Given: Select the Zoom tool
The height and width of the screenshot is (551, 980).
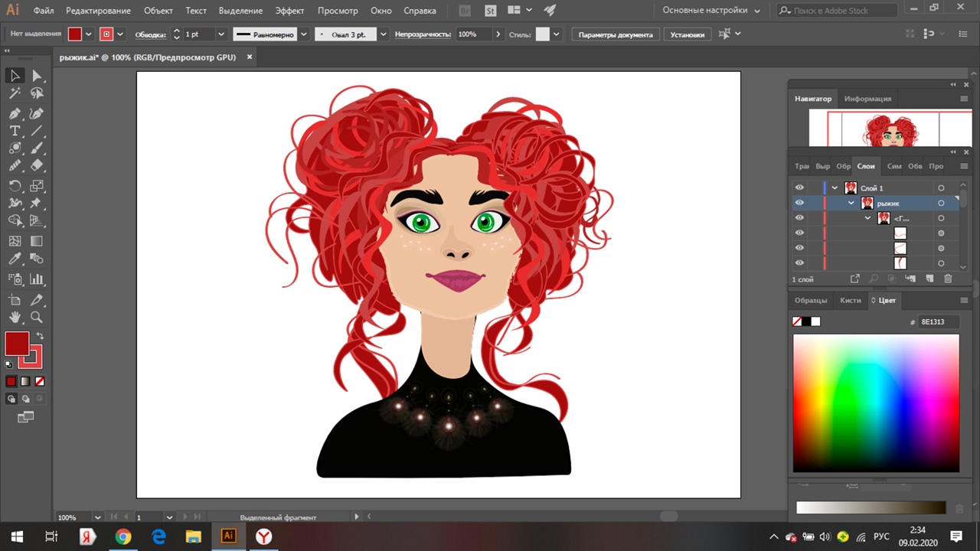Looking at the screenshot, I should pos(37,317).
